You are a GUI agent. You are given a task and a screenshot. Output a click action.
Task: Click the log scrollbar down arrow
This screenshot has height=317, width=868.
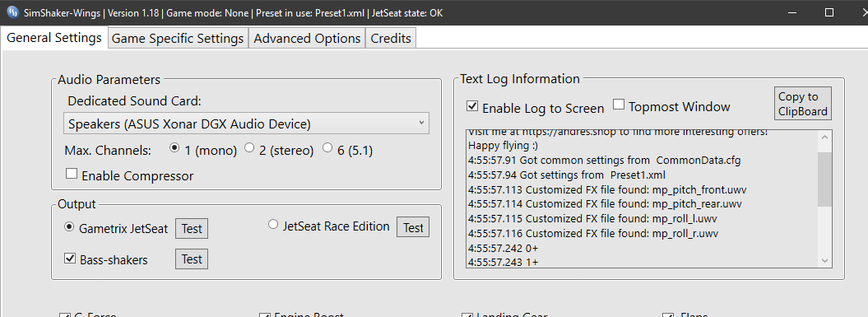pyautogui.click(x=824, y=260)
